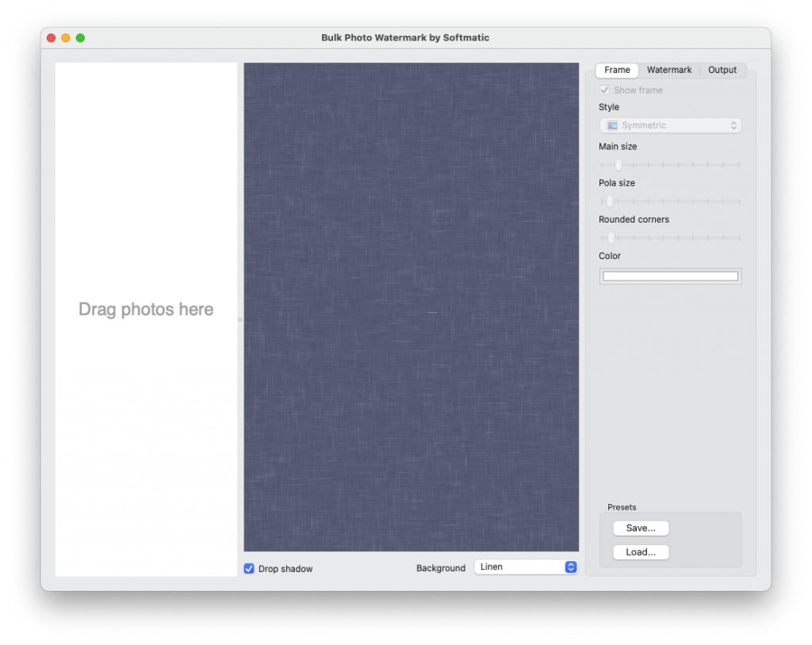Switch to the Frame tab
This screenshot has height=645, width=812.
(617, 70)
